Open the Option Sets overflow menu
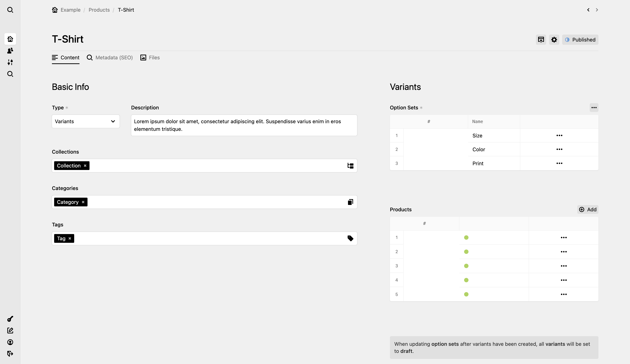The width and height of the screenshot is (630, 364). 594,107
